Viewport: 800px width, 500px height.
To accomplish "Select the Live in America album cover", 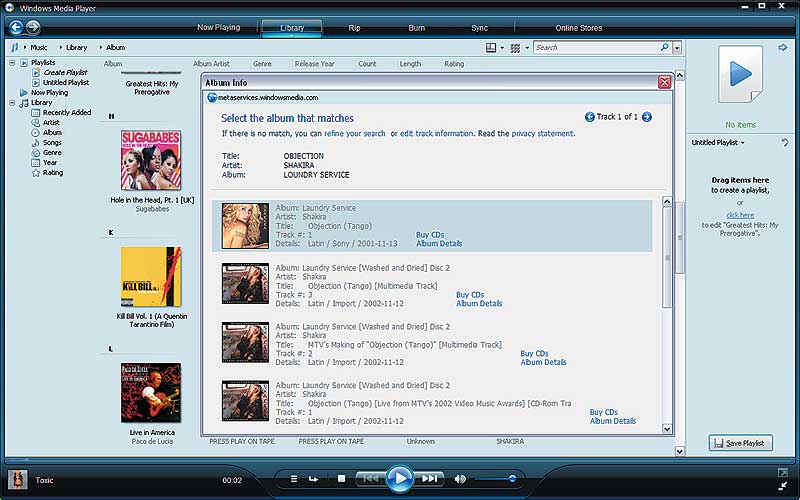I will (x=151, y=393).
